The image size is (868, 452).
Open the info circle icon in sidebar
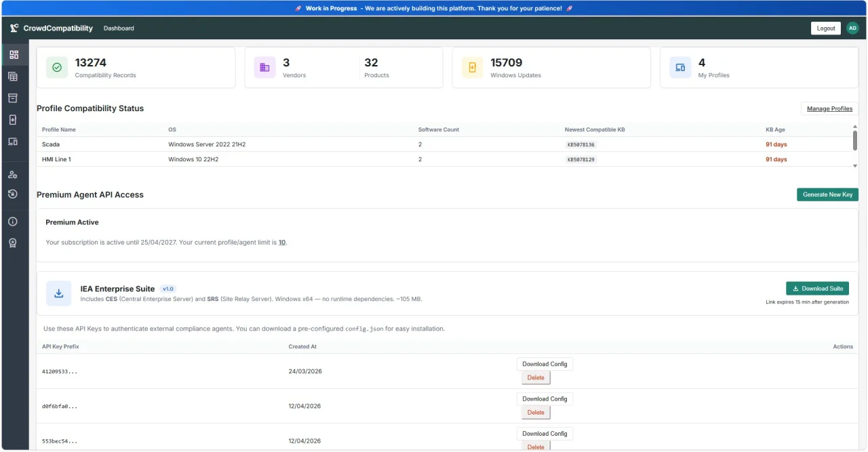(13, 222)
